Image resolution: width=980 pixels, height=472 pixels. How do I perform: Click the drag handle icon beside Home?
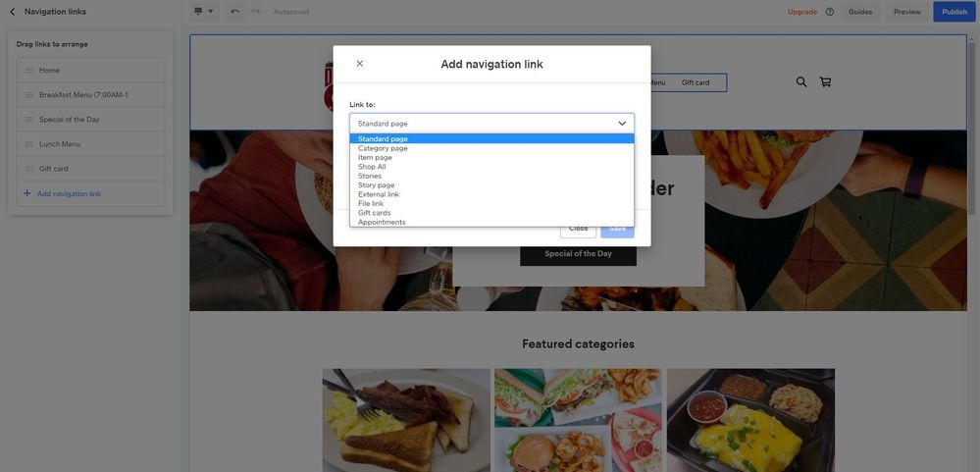[x=29, y=71]
